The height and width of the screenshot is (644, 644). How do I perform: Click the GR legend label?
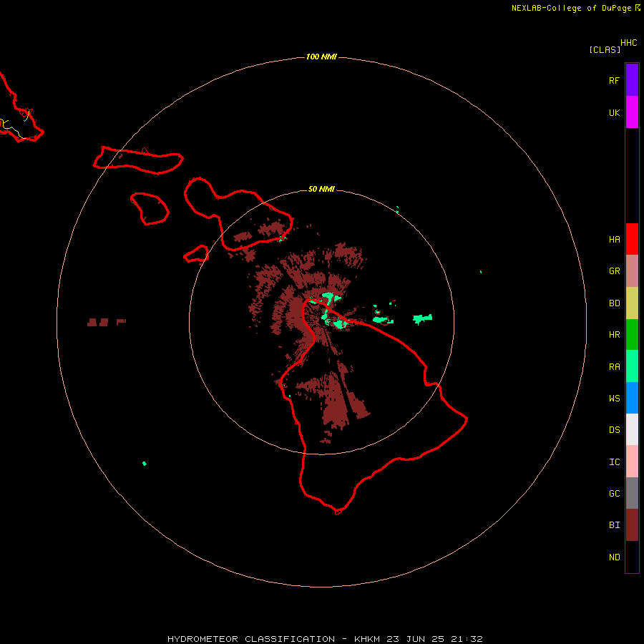[614, 271]
